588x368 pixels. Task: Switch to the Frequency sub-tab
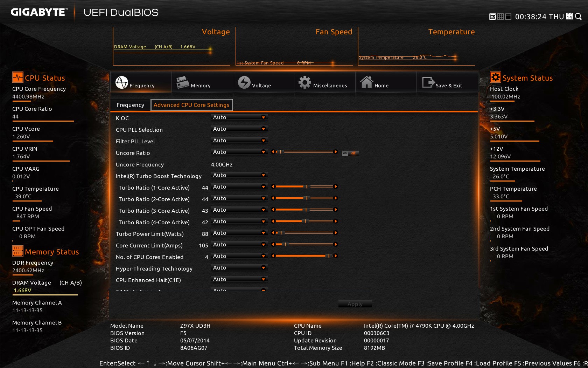(130, 105)
